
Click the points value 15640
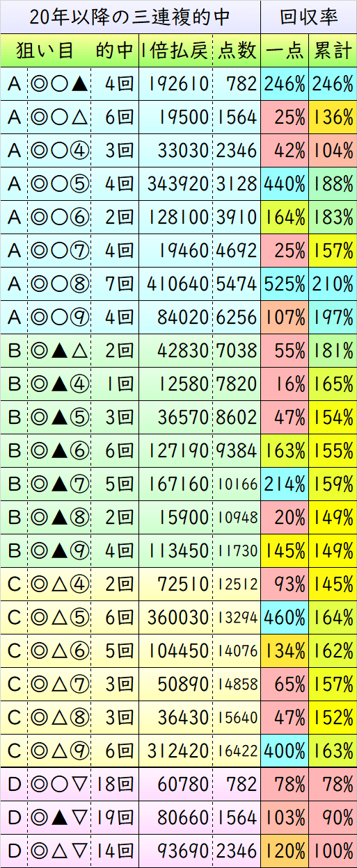click(237, 718)
